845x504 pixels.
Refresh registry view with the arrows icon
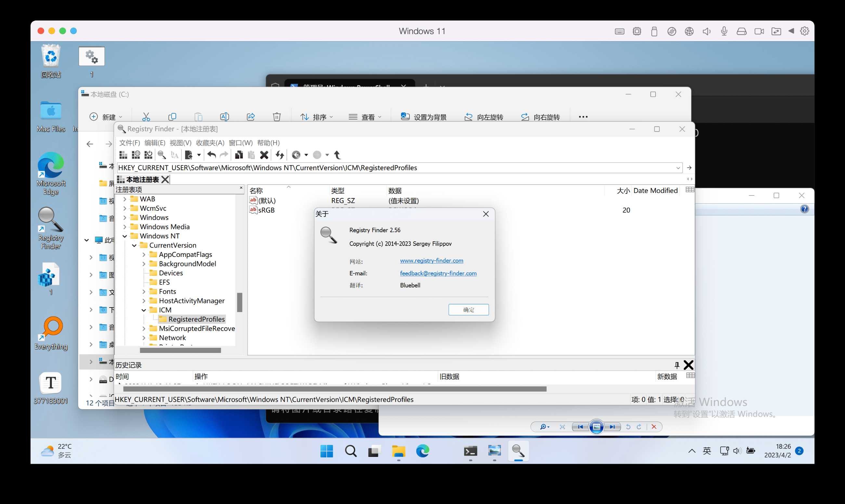click(280, 155)
